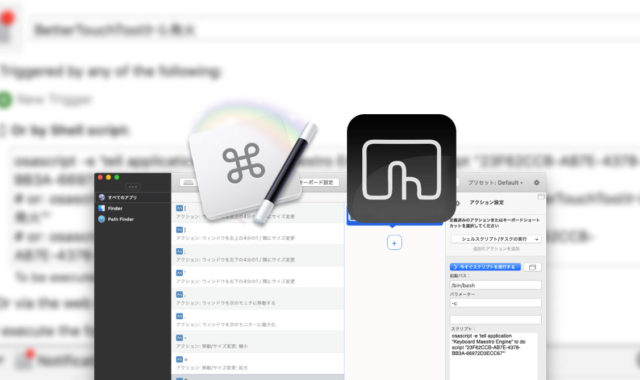The height and width of the screenshot is (380, 640).
Task: Click the blue plus add-action button
Action: tap(394, 243)
